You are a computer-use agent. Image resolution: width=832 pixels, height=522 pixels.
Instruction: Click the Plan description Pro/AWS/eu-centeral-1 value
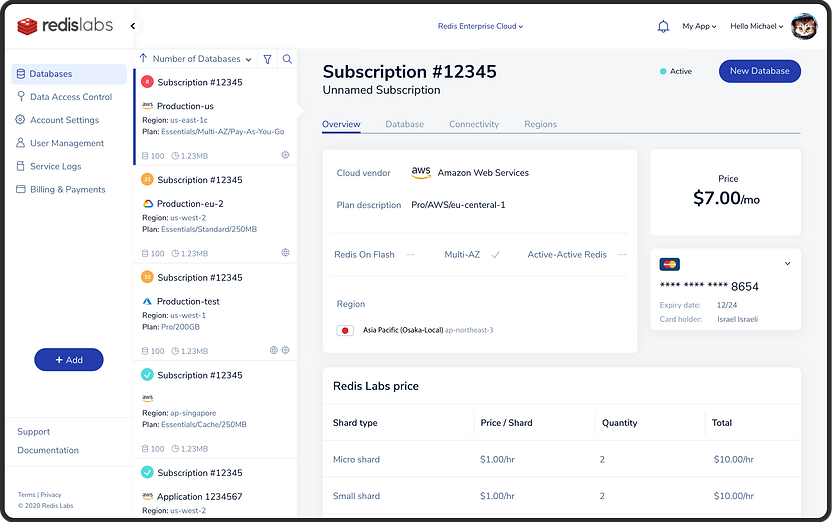tap(458, 205)
